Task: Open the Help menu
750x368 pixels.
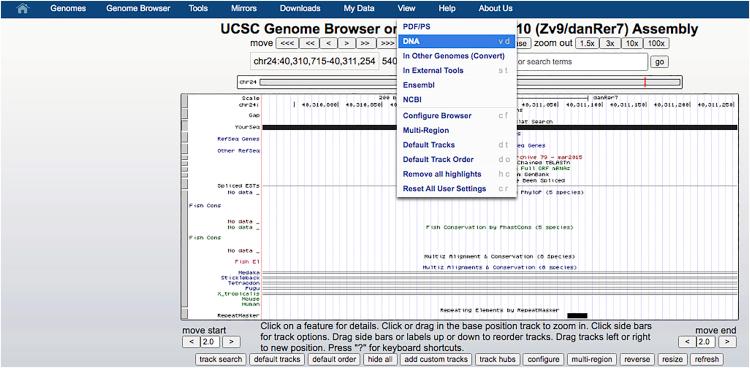Action: click(447, 9)
